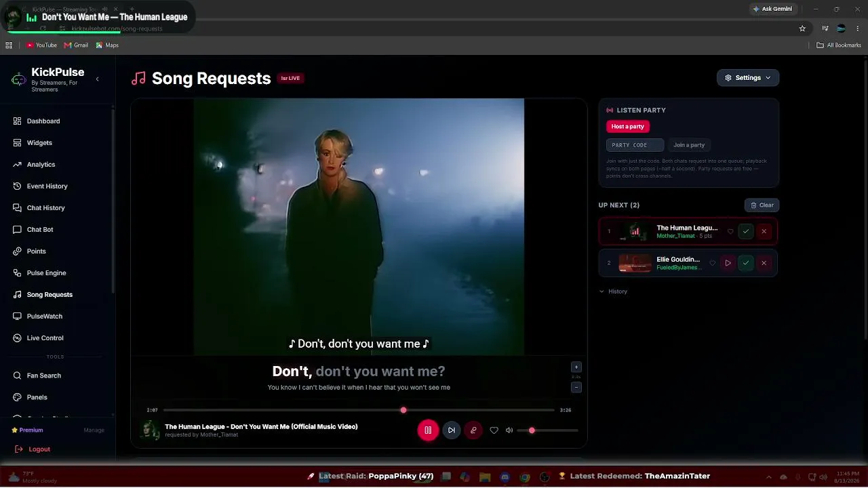Increase lyrics offset with the plus button
Viewport: 868px width, 488px height.
click(x=576, y=367)
